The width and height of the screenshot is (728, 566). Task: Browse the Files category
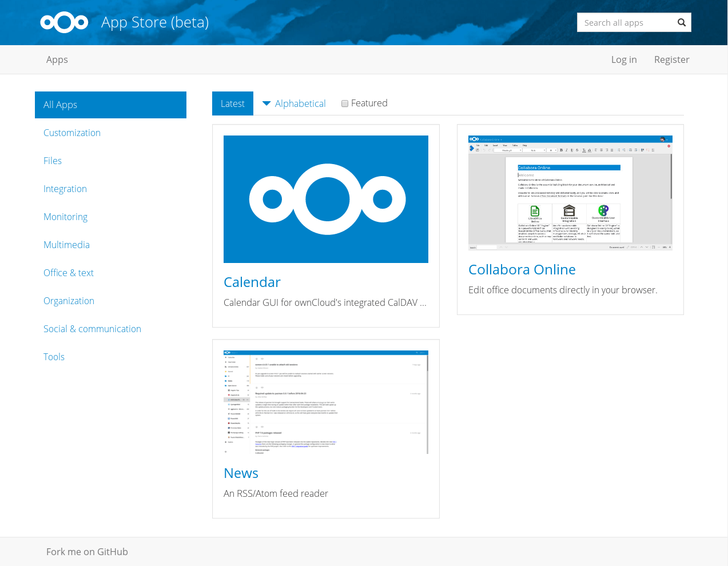pos(53,161)
